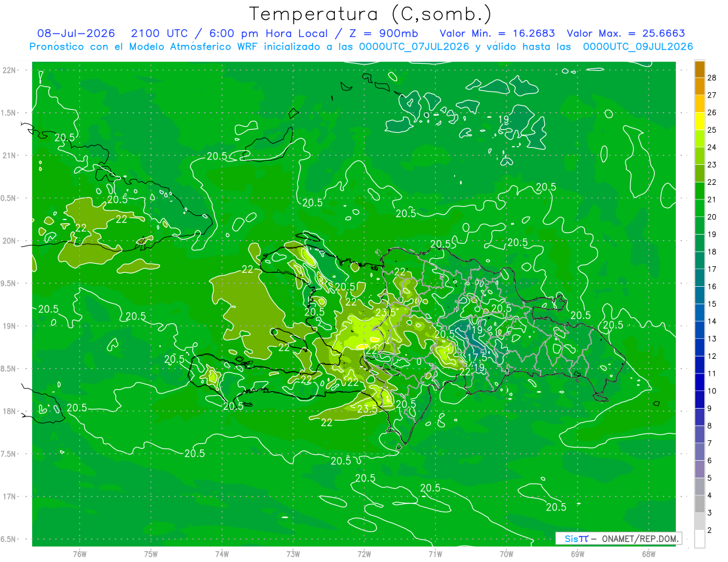Click the '2100 UTC' time label

pyautogui.click(x=160, y=33)
